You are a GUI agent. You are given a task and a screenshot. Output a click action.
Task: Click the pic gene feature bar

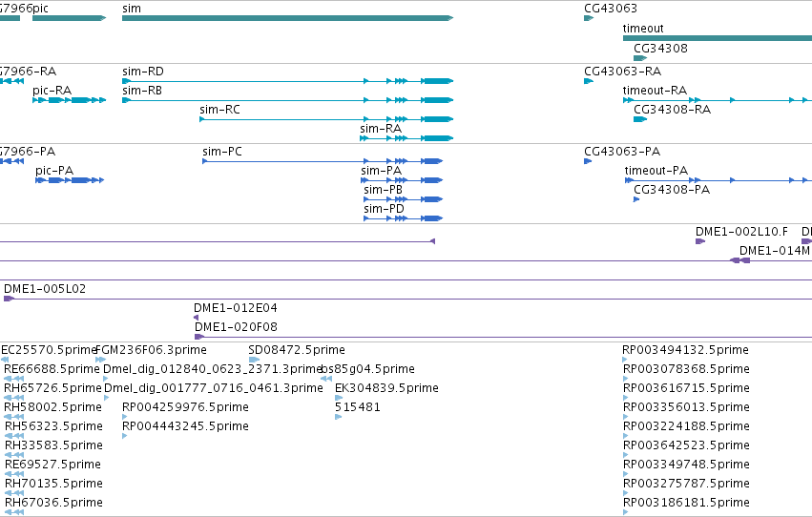(69, 18)
